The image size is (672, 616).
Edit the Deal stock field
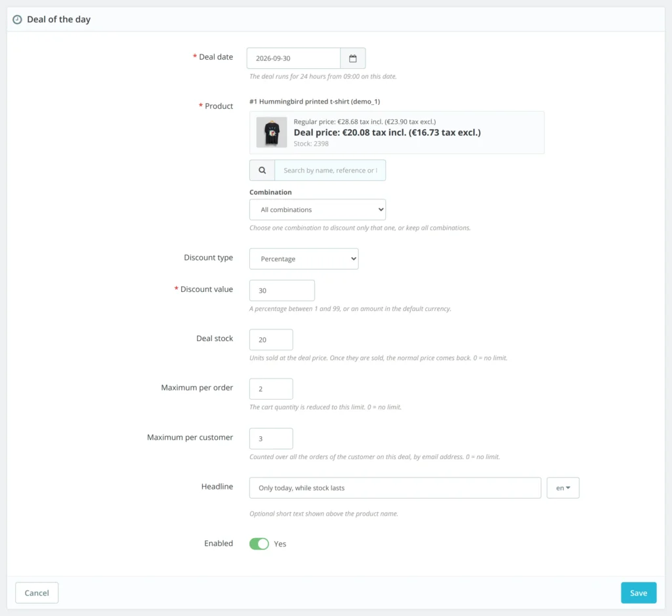[x=271, y=340]
